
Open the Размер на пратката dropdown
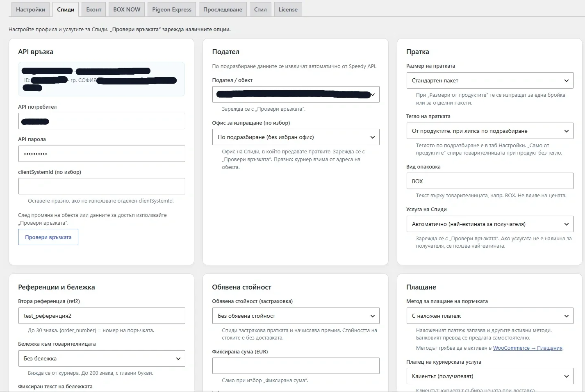point(490,80)
